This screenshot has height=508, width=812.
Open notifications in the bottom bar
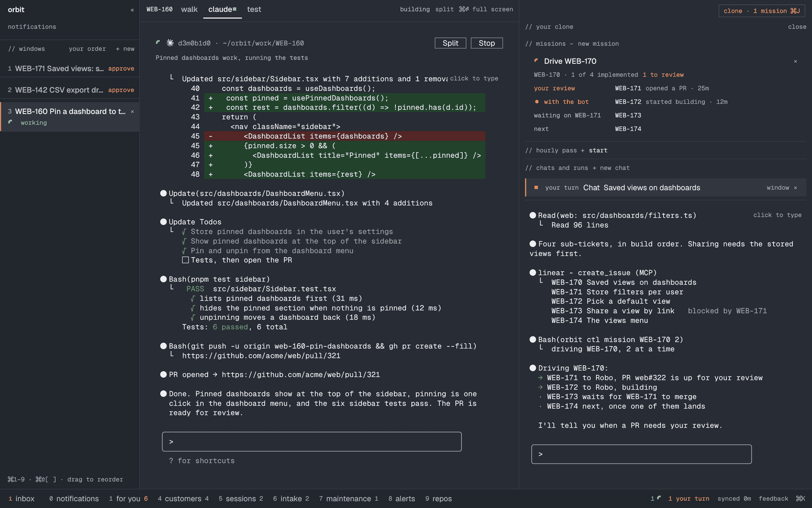pos(74,499)
